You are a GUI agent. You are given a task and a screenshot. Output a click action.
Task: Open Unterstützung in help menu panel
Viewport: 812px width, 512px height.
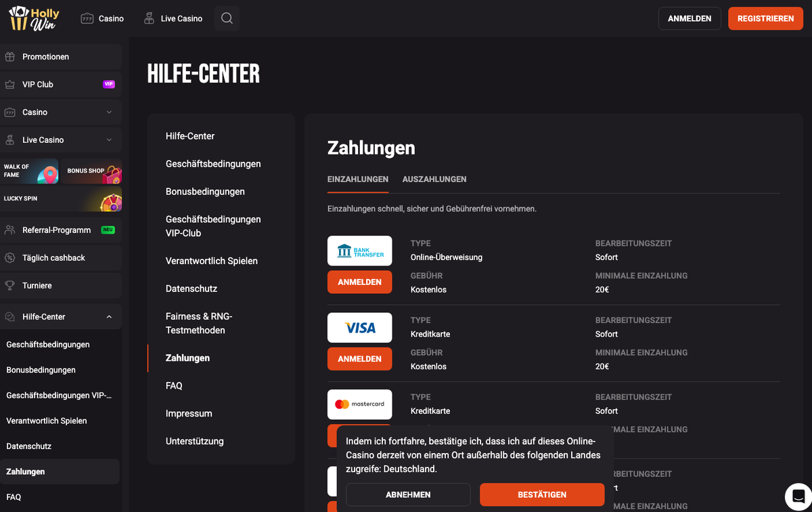point(195,442)
